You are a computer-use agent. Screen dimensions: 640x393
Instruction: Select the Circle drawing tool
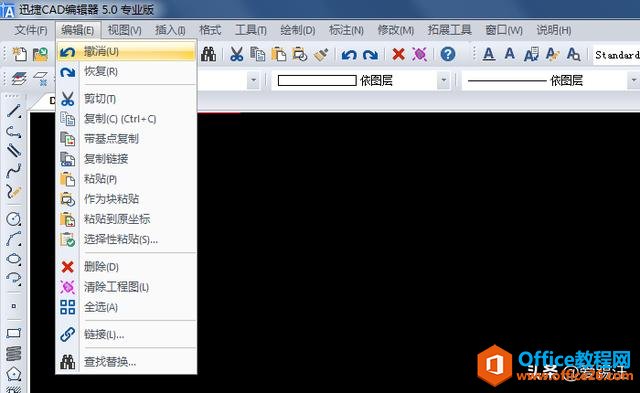(13, 219)
